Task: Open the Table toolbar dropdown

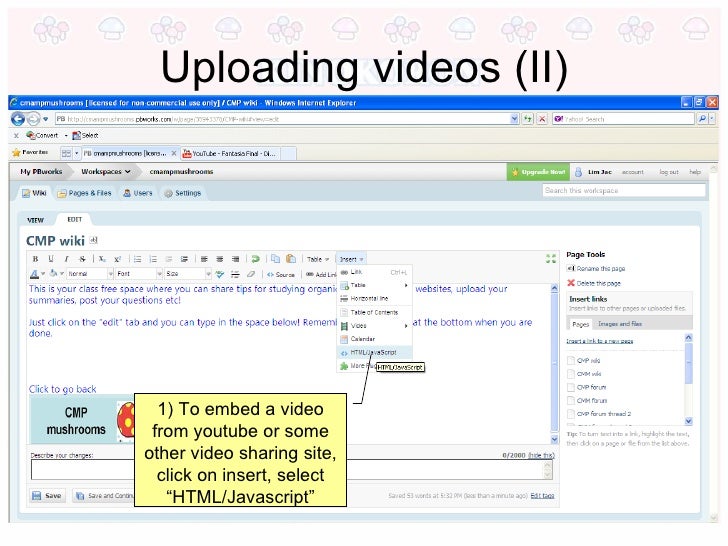Action: 318,259
